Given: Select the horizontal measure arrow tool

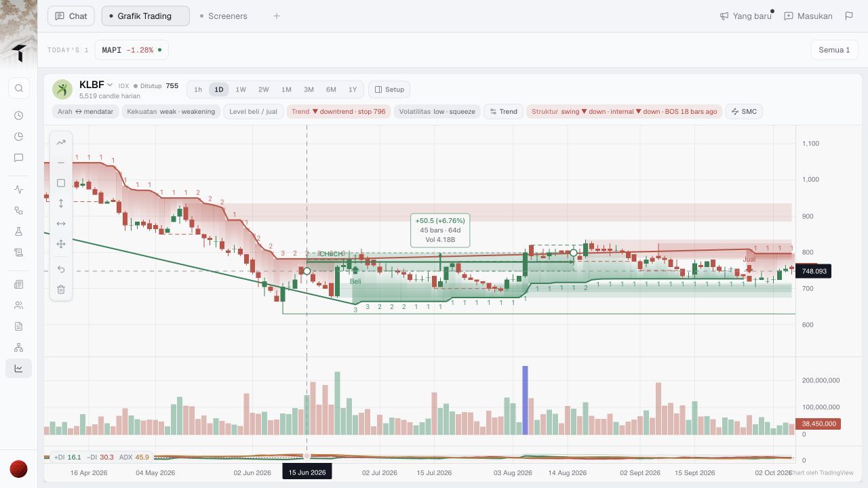Looking at the screenshot, I should point(61,224).
